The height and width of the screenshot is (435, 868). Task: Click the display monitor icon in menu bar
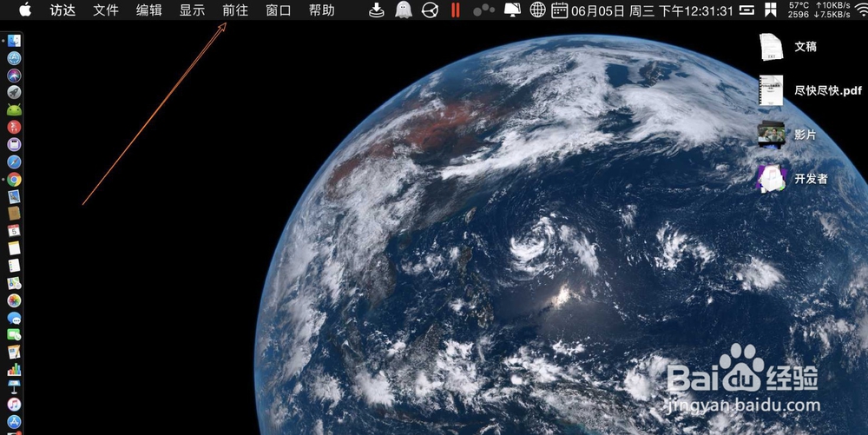coord(512,10)
